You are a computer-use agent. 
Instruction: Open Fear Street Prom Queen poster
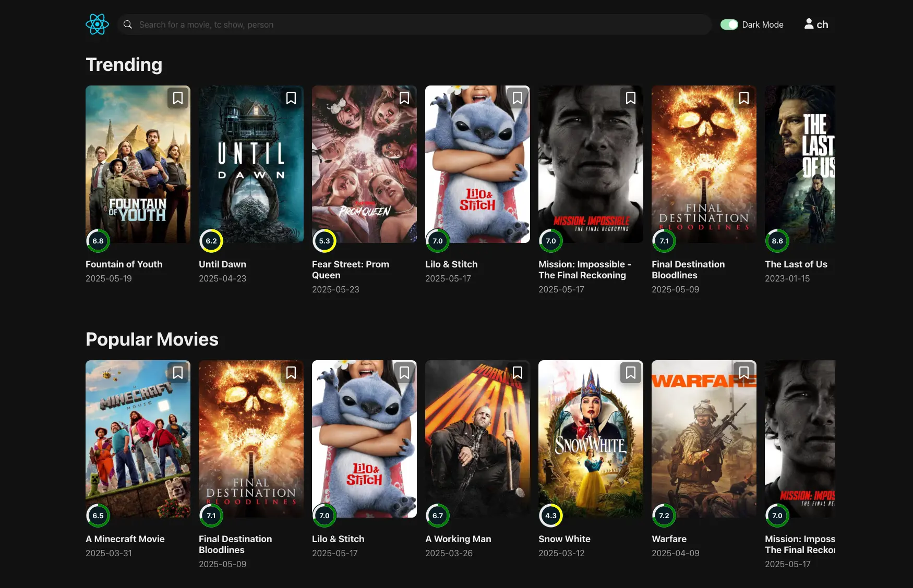point(364,164)
